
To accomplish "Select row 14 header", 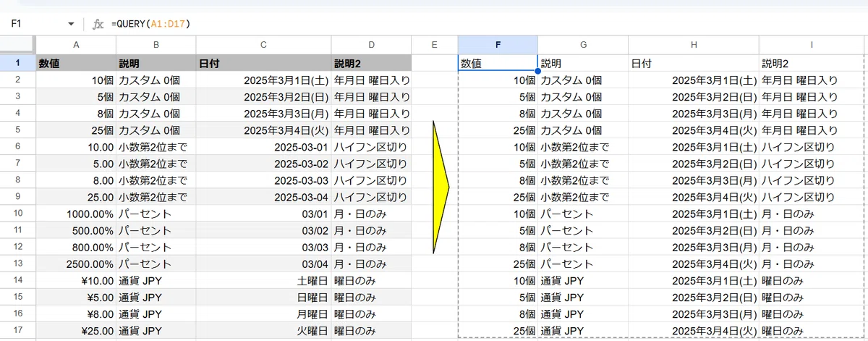I will pos(17,280).
